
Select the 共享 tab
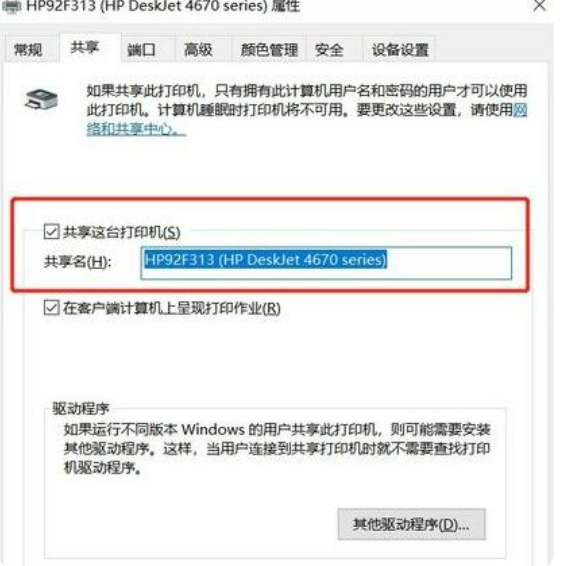pyautogui.click(x=85, y=47)
